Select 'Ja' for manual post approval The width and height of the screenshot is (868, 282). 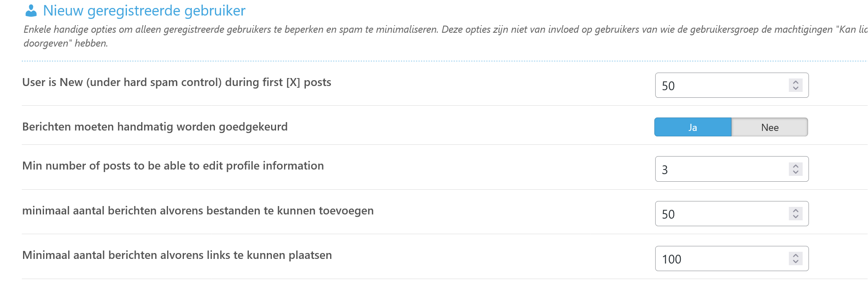pos(693,127)
